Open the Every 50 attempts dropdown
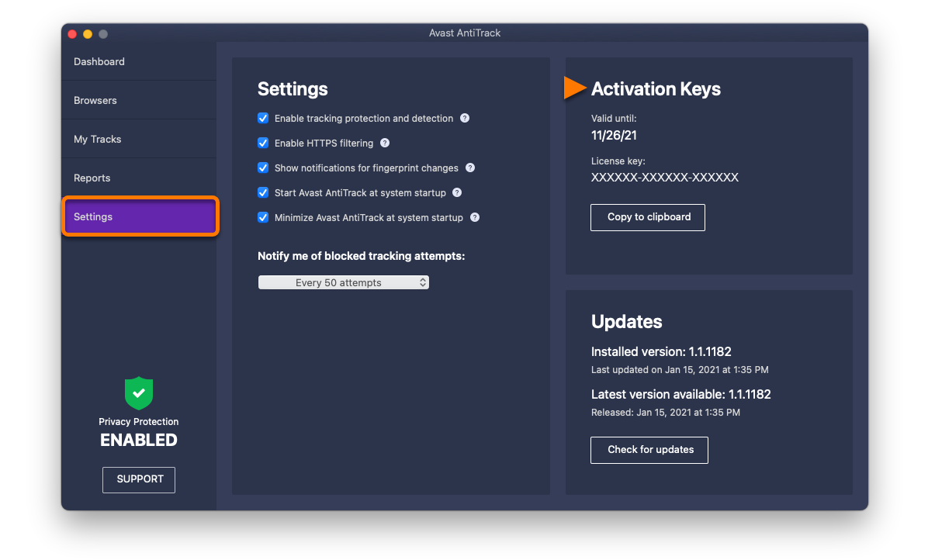This screenshot has height=560, width=928. coord(343,282)
